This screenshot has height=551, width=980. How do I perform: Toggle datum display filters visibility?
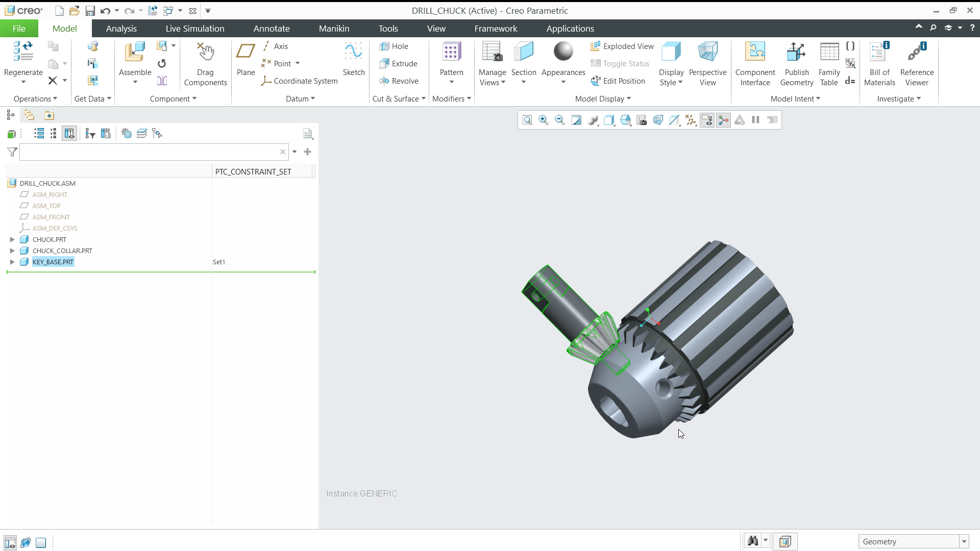(x=691, y=120)
